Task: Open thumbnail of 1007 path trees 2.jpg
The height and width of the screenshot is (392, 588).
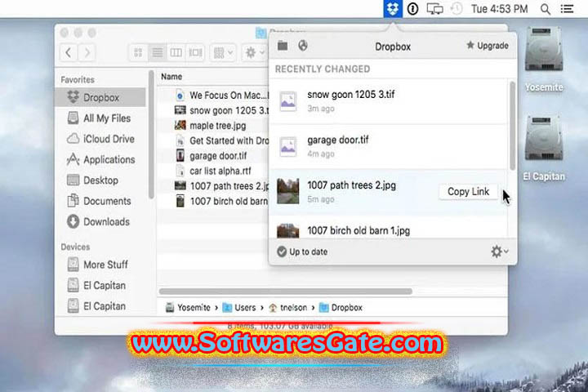Action: tap(288, 191)
